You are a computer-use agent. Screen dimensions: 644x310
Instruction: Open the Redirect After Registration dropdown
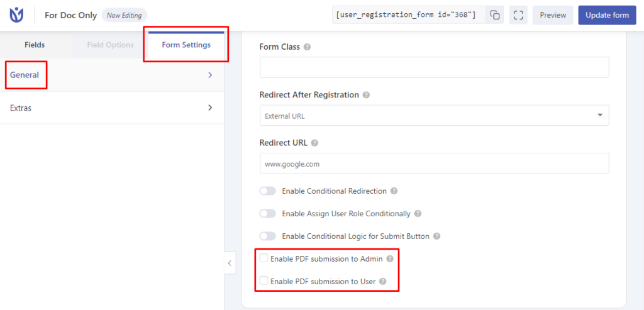434,116
